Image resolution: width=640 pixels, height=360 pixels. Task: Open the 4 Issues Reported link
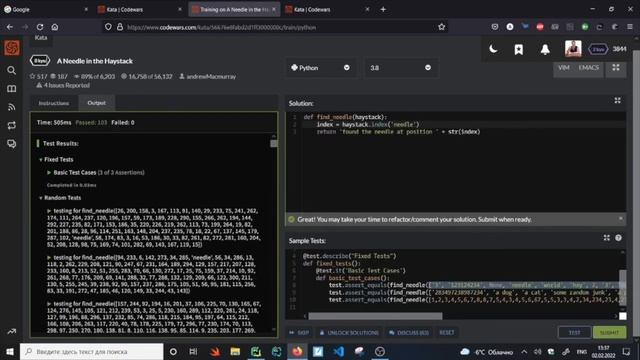[63, 85]
